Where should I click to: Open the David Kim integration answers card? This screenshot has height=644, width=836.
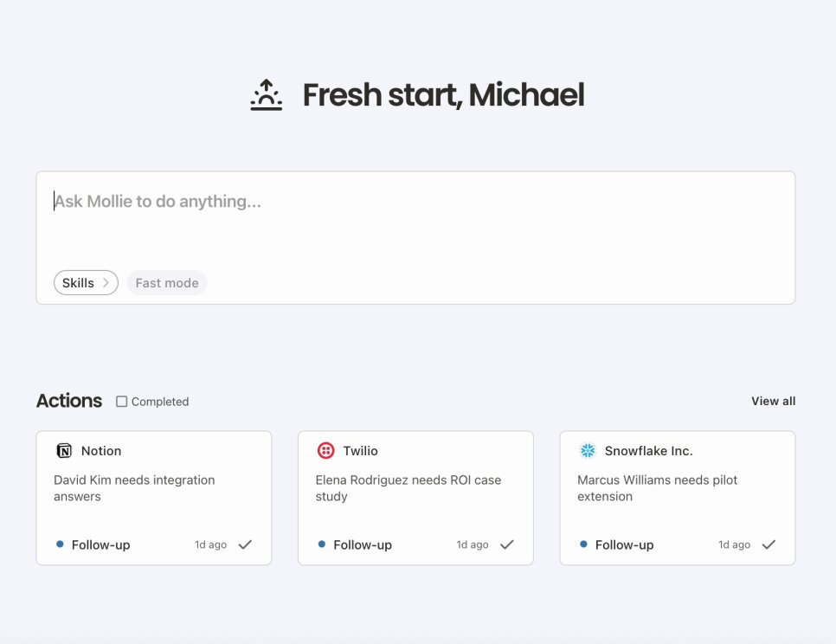[154, 498]
